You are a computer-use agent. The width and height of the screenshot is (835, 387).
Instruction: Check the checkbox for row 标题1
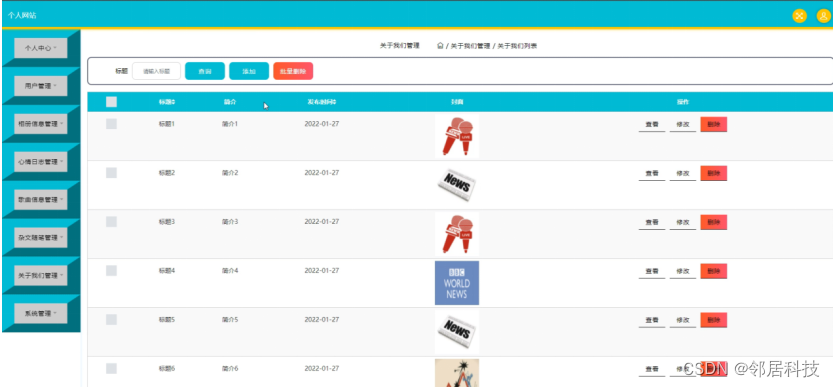coord(111,124)
